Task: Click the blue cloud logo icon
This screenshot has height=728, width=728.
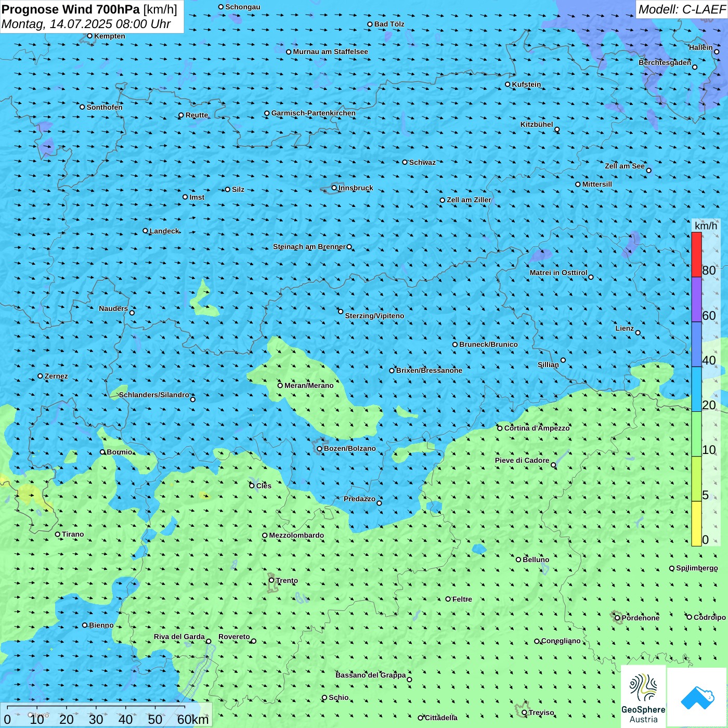Action: point(697,697)
